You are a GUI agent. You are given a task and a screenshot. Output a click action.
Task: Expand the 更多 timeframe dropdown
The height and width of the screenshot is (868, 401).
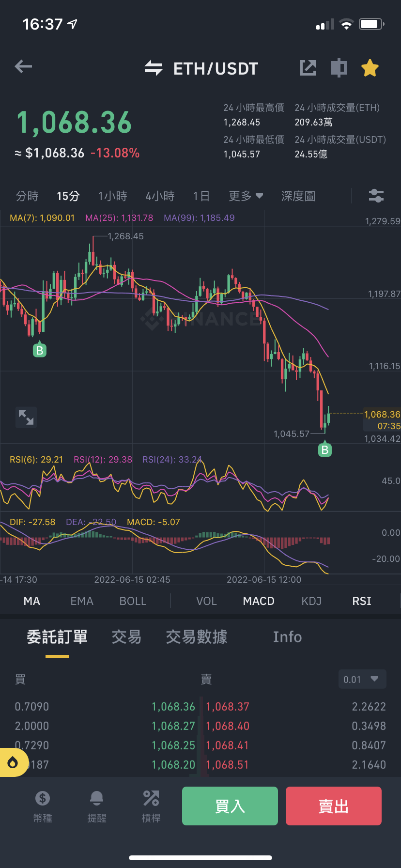pos(246,196)
